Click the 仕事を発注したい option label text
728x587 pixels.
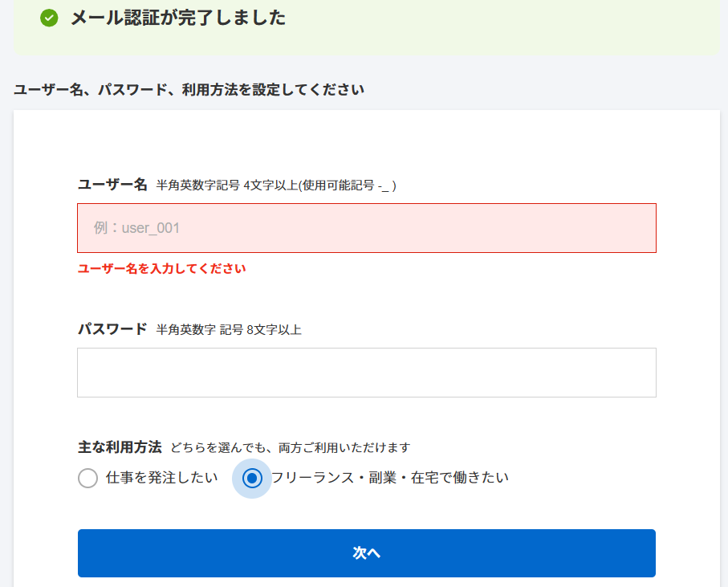tap(161, 478)
